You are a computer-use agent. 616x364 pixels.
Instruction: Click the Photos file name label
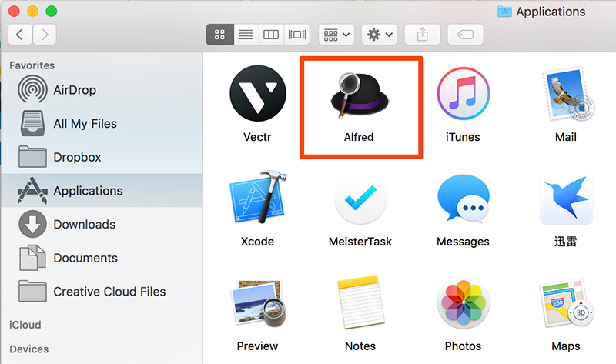[464, 346]
